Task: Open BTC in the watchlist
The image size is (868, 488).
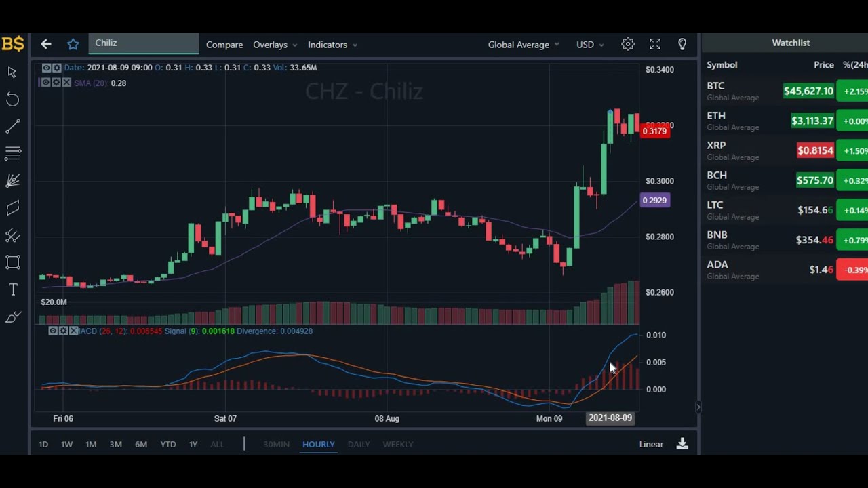Action: pos(785,91)
